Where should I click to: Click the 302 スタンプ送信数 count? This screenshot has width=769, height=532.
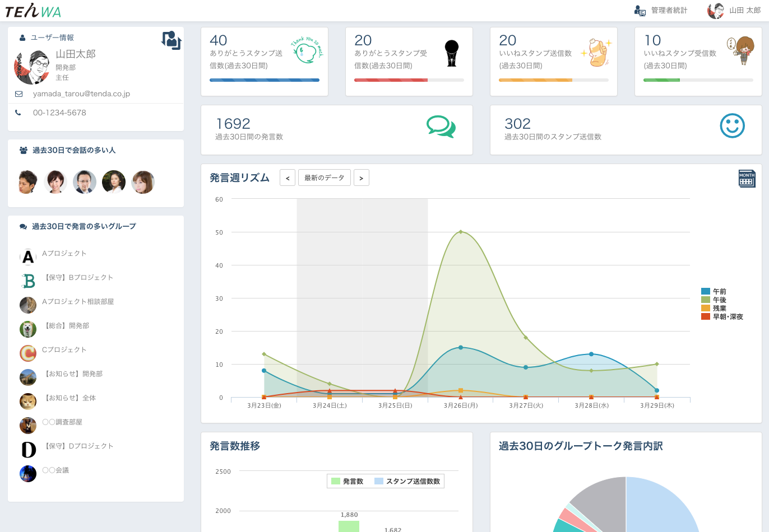pyautogui.click(x=517, y=123)
